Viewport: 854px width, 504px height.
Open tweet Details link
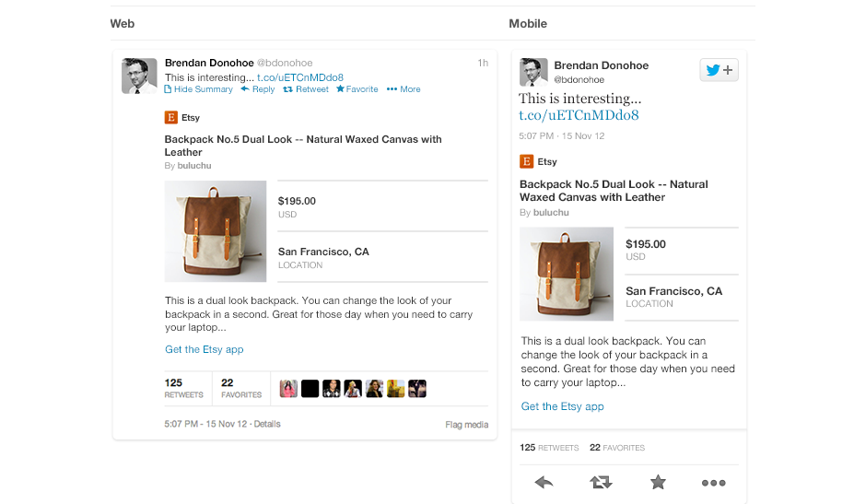coord(267,424)
